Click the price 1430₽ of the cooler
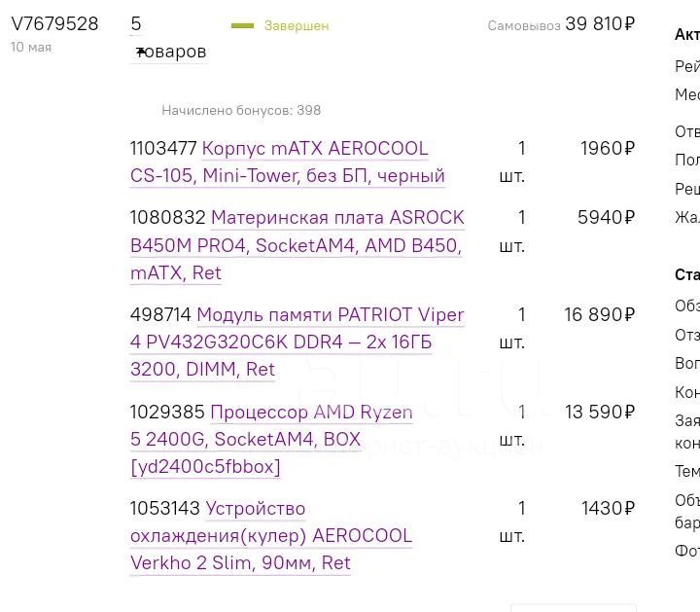700x612 pixels. pos(608,508)
